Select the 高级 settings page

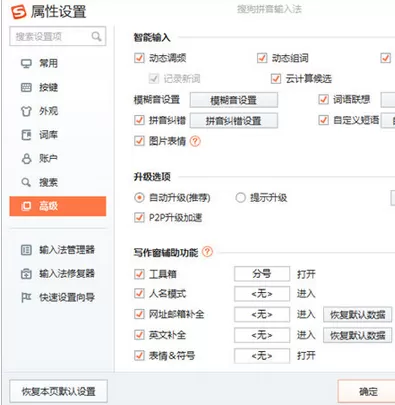click(58, 206)
